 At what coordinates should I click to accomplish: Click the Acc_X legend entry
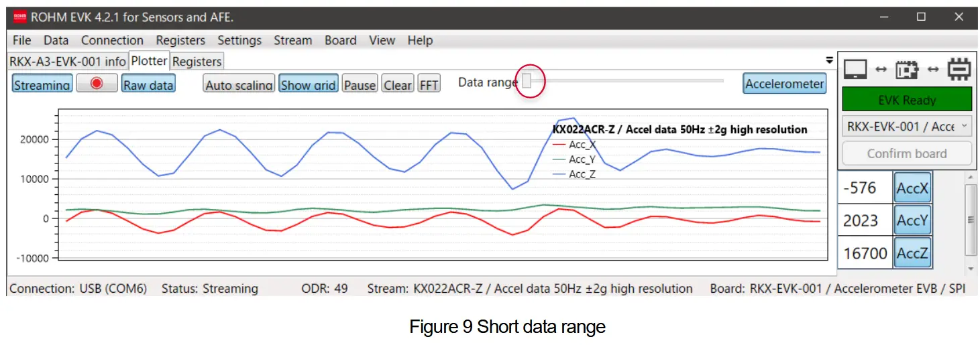574,144
